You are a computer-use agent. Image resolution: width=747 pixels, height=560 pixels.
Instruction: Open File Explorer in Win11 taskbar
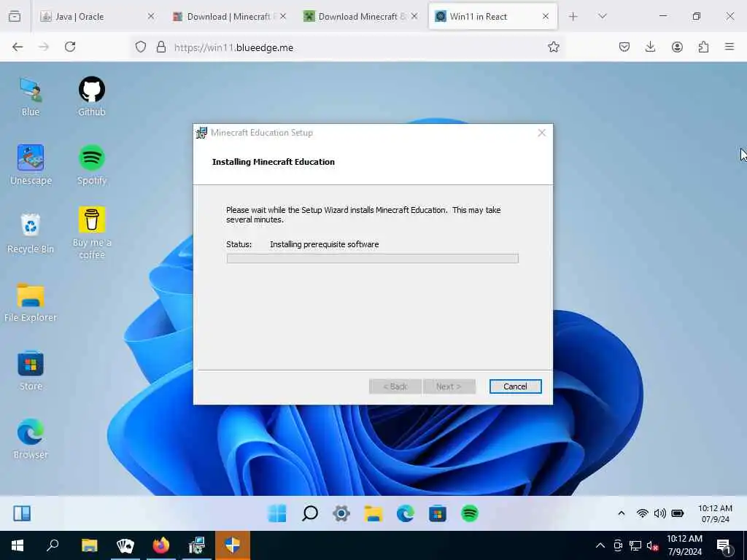click(373, 513)
